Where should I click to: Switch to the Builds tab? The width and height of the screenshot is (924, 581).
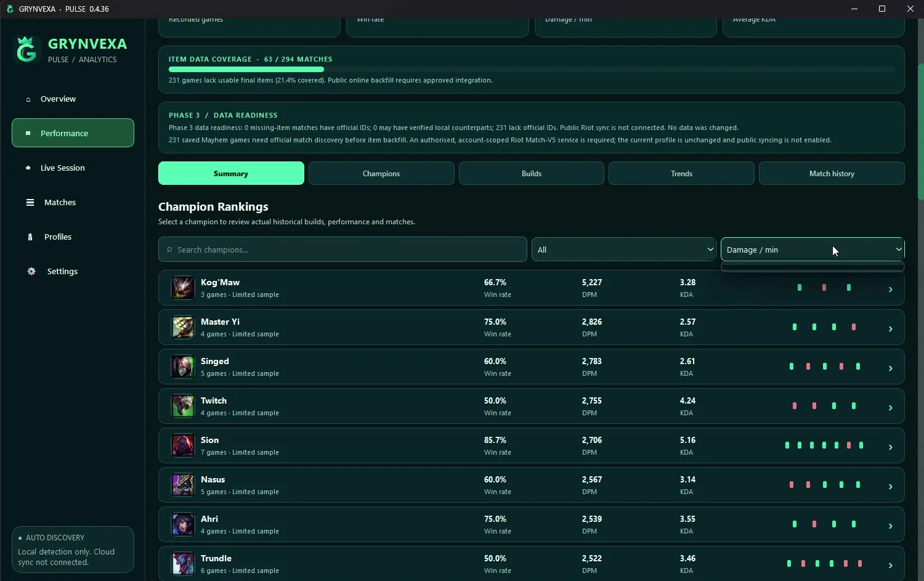tap(532, 173)
